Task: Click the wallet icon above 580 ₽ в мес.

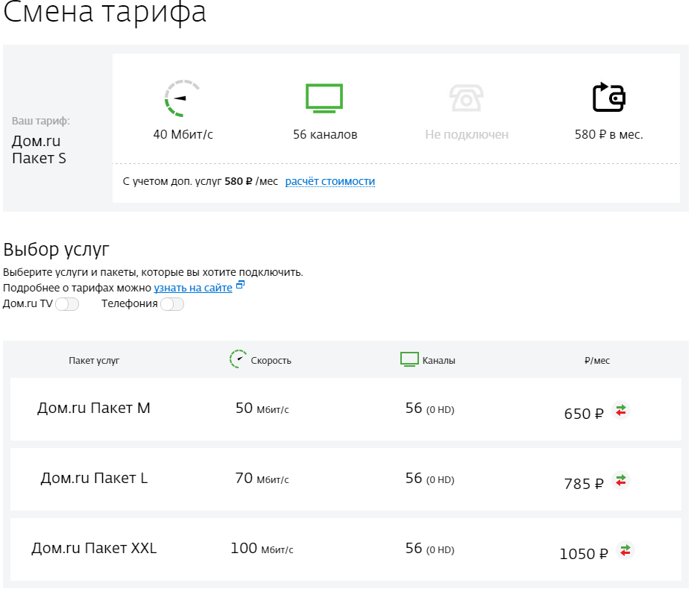Action: pyautogui.click(x=608, y=98)
